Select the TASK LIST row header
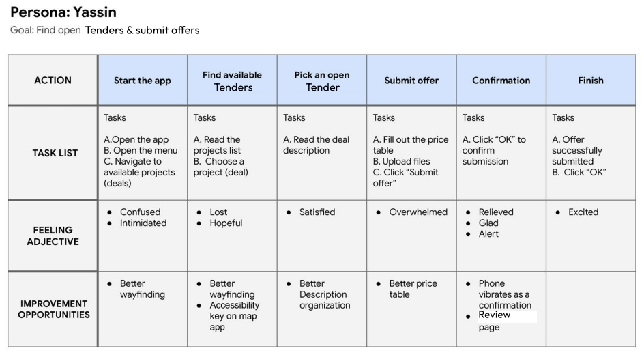This screenshot has width=644, height=357. (x=53, y=153)
